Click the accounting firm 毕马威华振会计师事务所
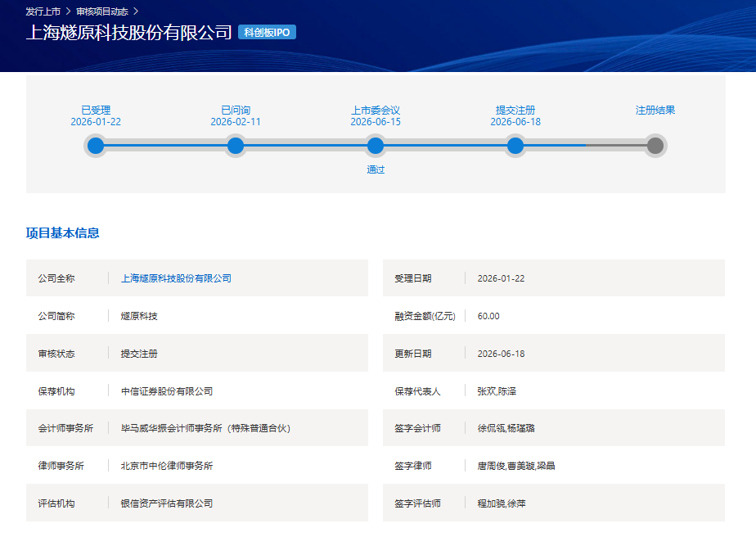 (x=206, y=428)
